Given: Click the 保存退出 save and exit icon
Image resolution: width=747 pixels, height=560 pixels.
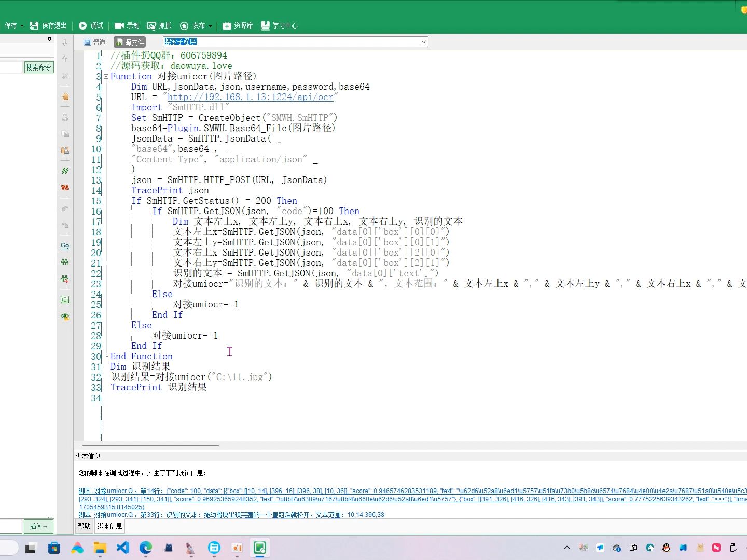Looking at the screenshot, I should (34, 25).
